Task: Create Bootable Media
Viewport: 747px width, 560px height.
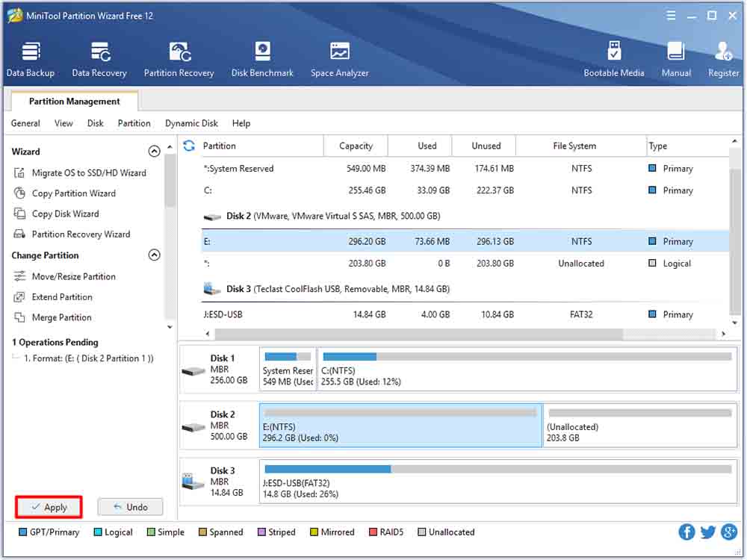Action: (x=613, y=60)
